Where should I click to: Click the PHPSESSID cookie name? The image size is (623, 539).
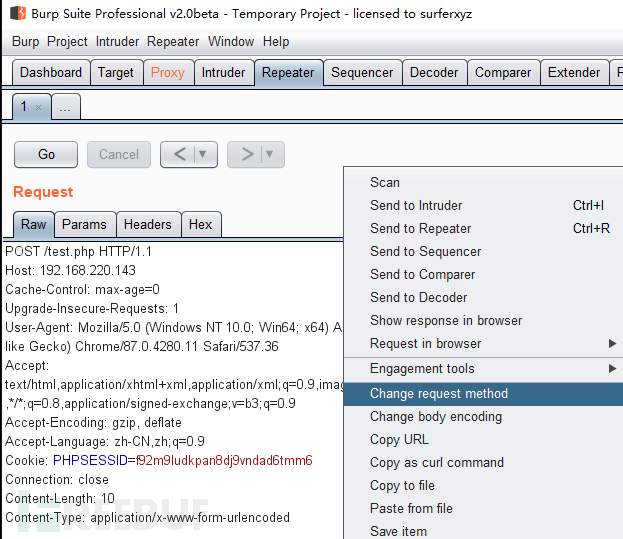[x=90, y=460]
